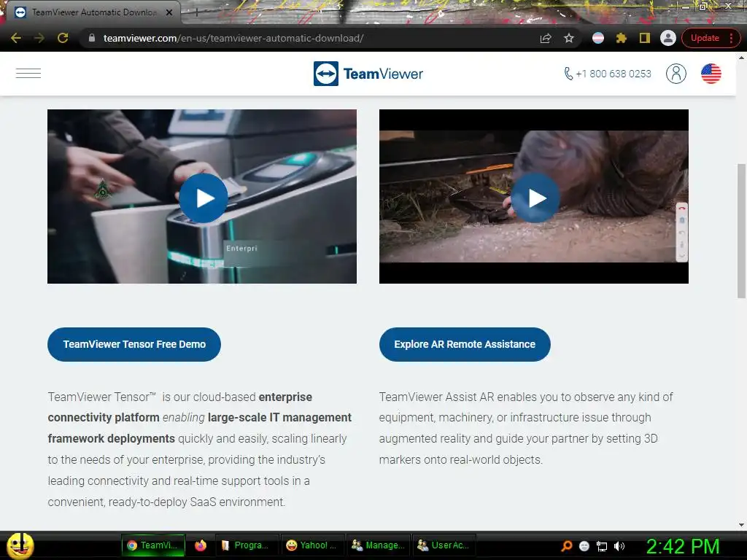Go to TeamViewer logo home

(368, 74)
